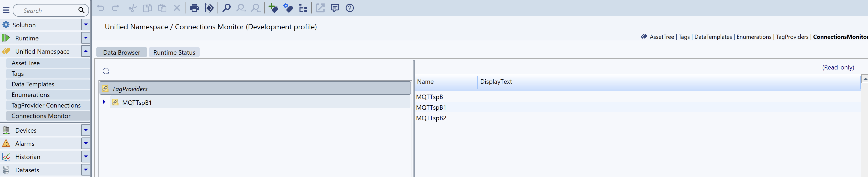Click the tag settings gear icon

[288, 8]
